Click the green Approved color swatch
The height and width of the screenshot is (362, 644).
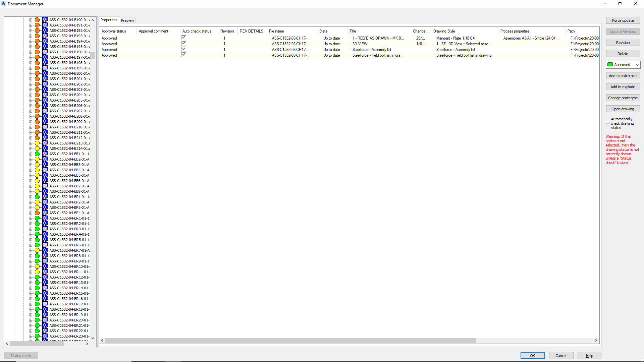click(x=610, y=65)
